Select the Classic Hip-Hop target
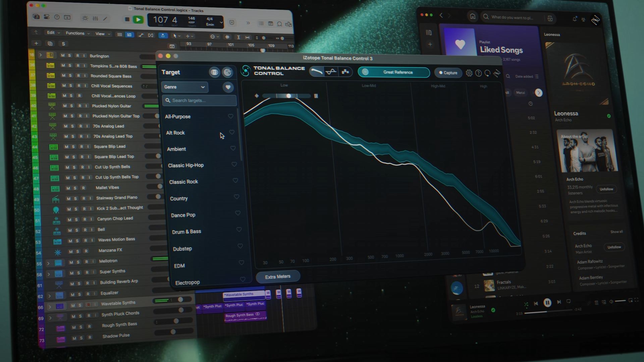Viewport: 644px width, 362px height. tap(186, 165)
